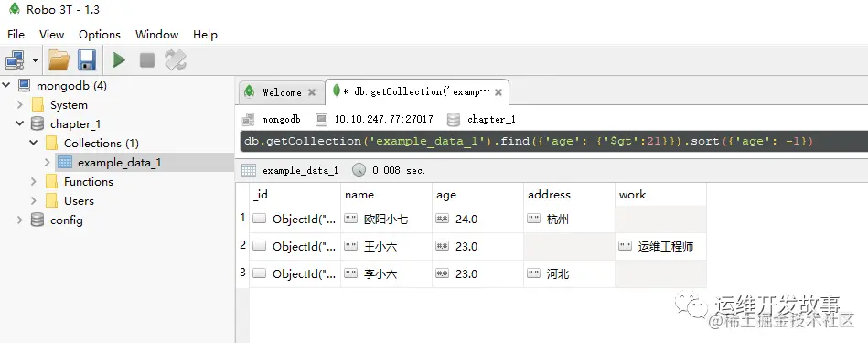Image resolution: width=868 pixels, height=343 pixels.
Task: Select the 欧阳小七 name cell
Action: click(x=386, y=220)
